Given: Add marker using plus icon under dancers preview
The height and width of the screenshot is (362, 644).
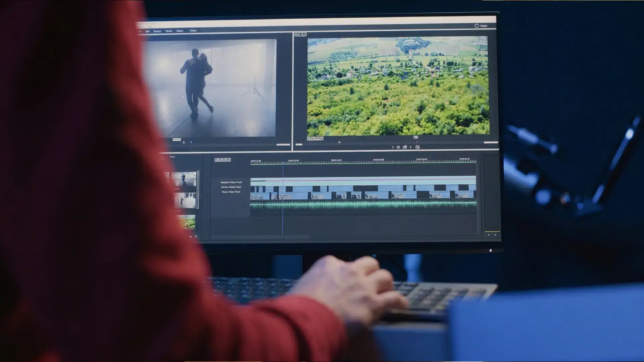Looking at the screenshot, I should [x=183, y=142].
